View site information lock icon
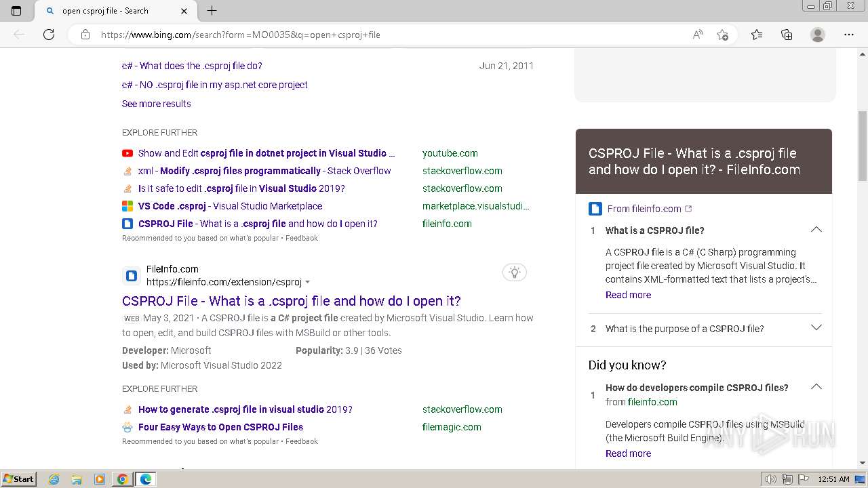Image resolution: width=868 pixels, height=488 pixels. (x=85, y=35)
